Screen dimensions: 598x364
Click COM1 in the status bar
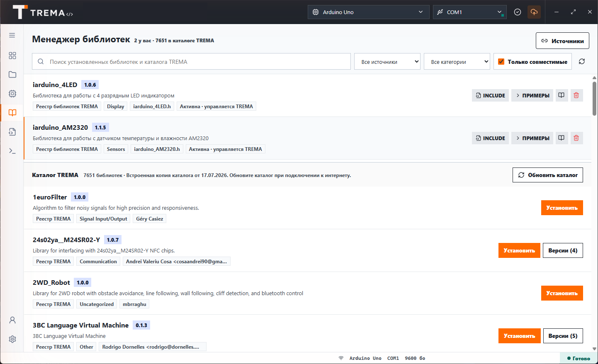tap(393, 358)
